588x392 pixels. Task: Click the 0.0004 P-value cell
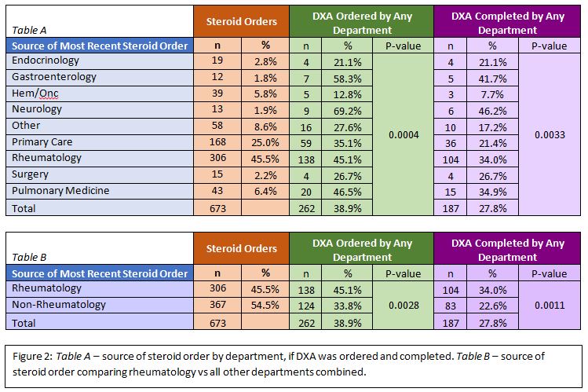[403, 134]
